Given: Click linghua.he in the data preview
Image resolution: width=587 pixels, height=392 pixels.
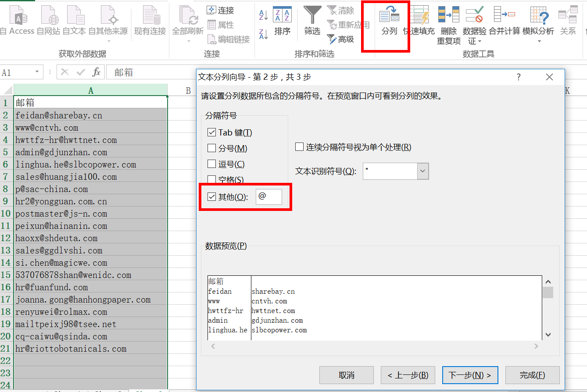Looking at the screenshot, I should 228,330.
